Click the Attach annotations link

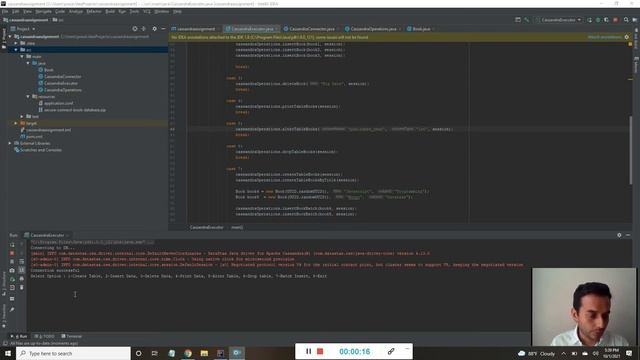pyautogui.click(x=604, y=37)
